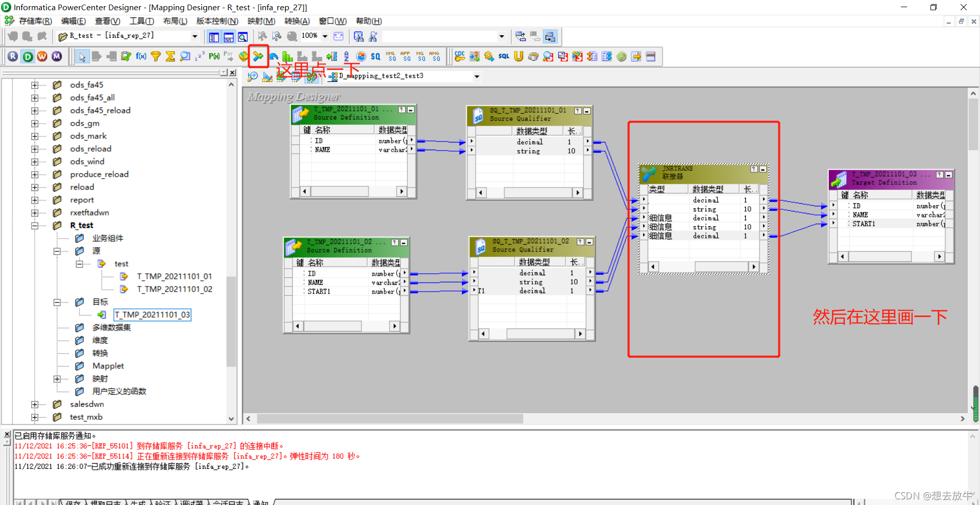Toggle the Output window toolbar button
This screenshot has width=980, height=505.
coord(229,37)
